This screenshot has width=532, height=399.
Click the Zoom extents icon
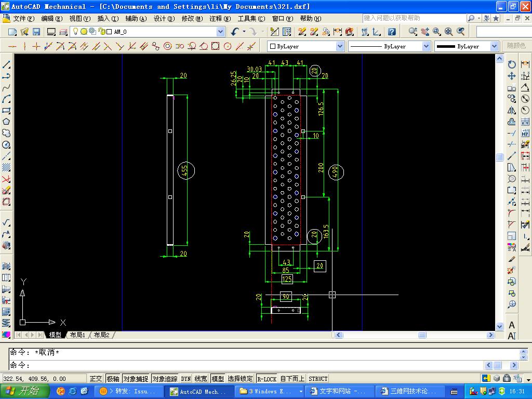point(448,32)
